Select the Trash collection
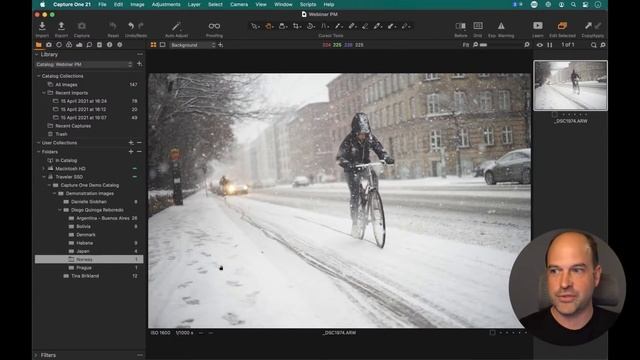This screenshot has height=360, width=640. coord(61,134)
